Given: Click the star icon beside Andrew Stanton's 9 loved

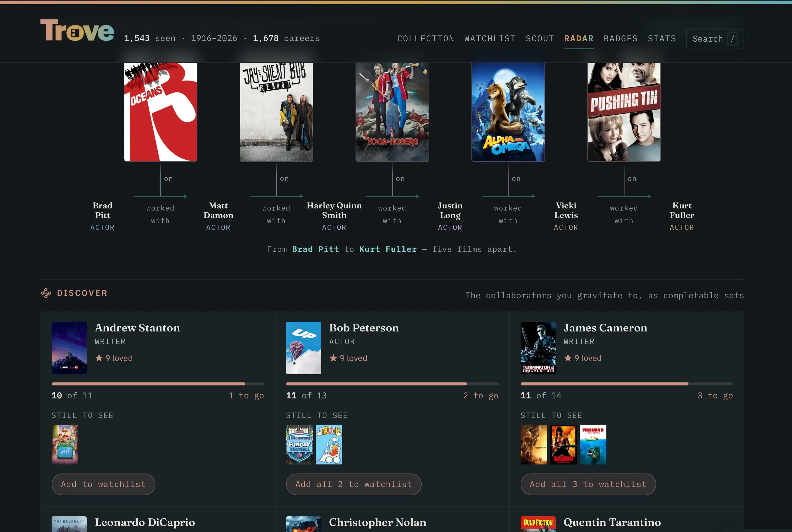Looking at the screenshot, I should pyautogui.click(x=99, y=358).
